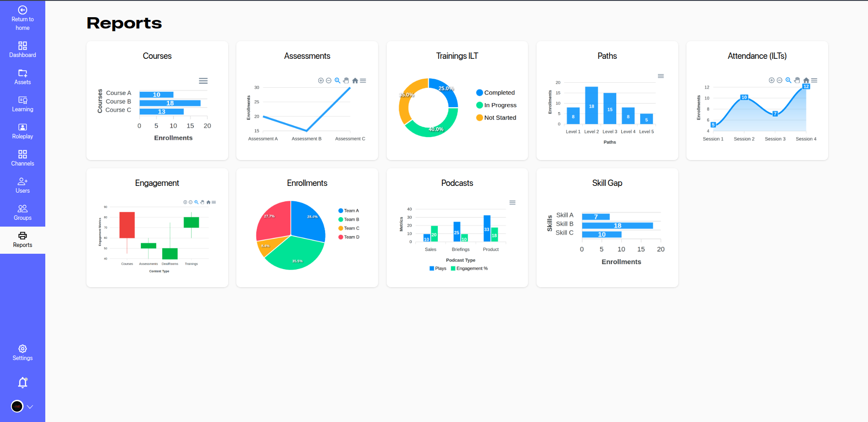868x422 pixels.
Task: Open the Engagement report card title
Action: coord(157,183)
